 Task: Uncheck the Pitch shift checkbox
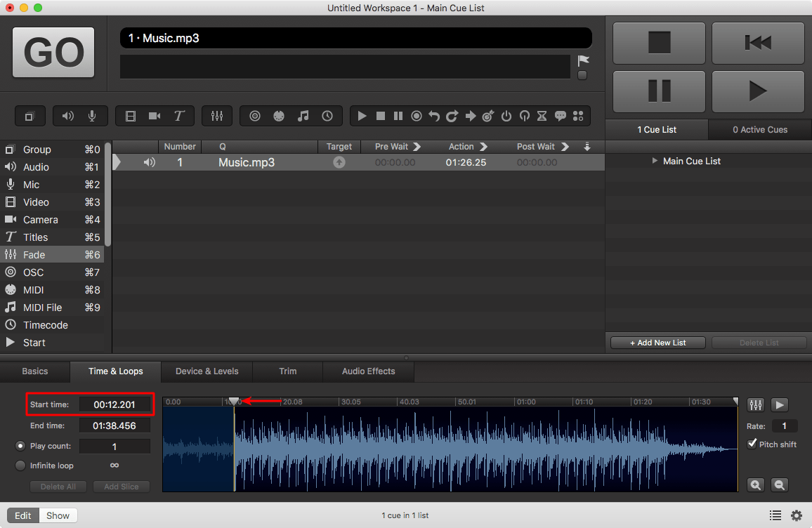[x=752, y=444]
